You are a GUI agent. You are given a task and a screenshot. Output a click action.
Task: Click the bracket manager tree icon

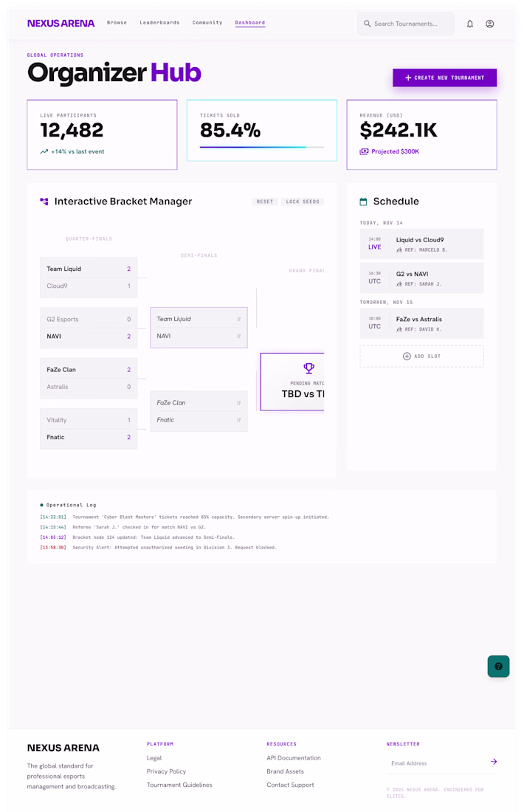pos(44,202)
